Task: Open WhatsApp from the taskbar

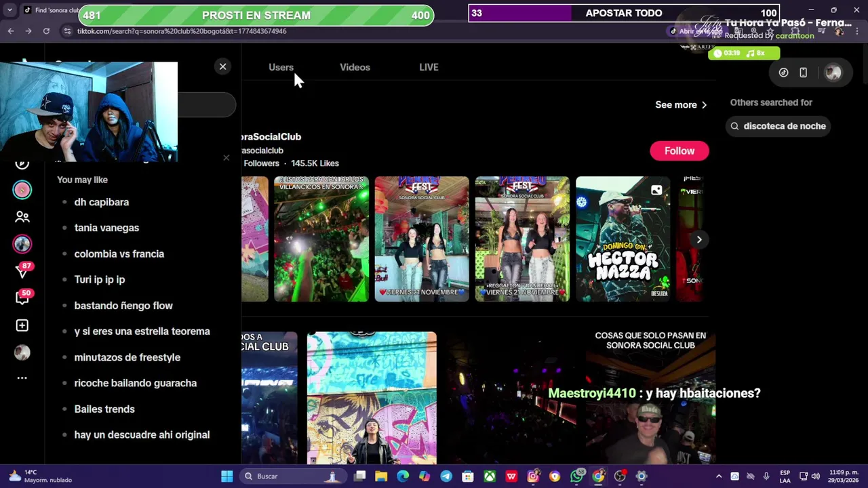Action: tap(576, 476)
